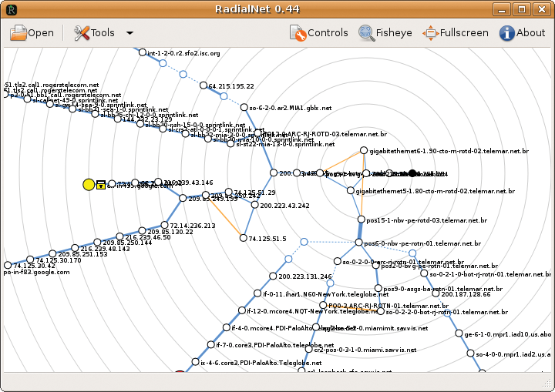Select node 209.85.249.195
Screen dimensions: 555x392
coord(183,198)
